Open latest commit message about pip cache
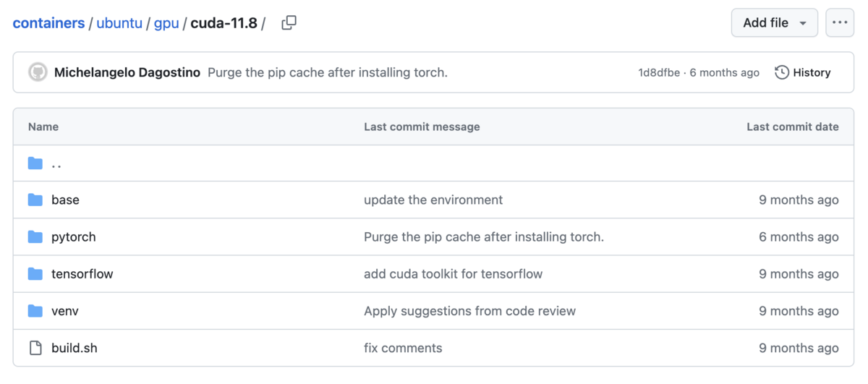Screen dimensions: 868x384 [327, 72]
